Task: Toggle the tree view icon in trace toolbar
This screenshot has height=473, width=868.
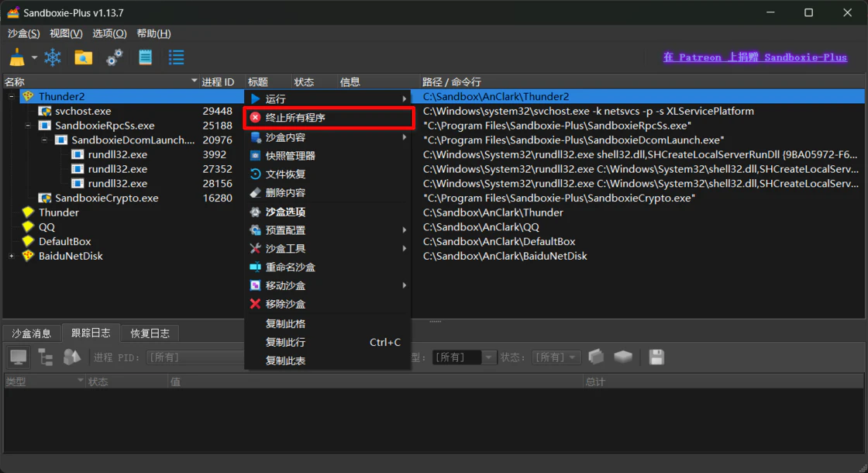Action: (46, 357)
